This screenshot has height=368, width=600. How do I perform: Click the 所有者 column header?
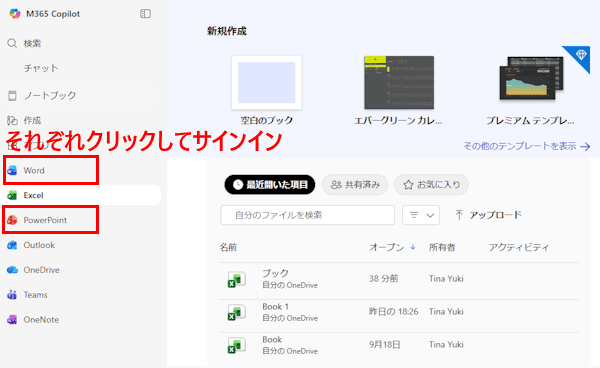tap(442, 248)
